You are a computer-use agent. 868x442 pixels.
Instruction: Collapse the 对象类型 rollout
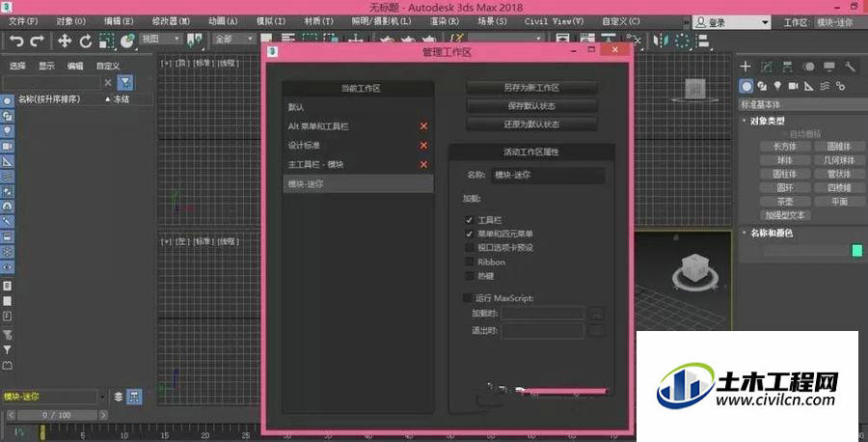(767, 121)
